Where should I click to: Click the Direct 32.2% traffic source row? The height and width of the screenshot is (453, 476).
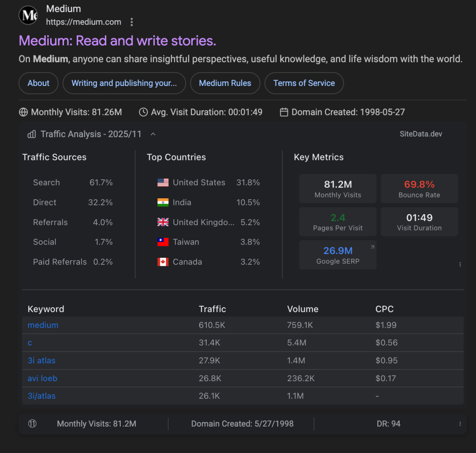coord(73,202)
